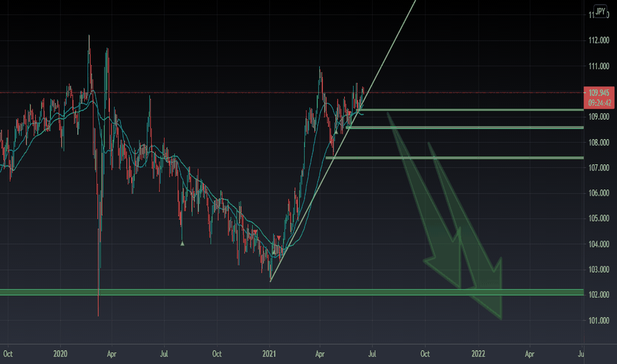Click the red dotted current price line

click(x=291, y=93)
